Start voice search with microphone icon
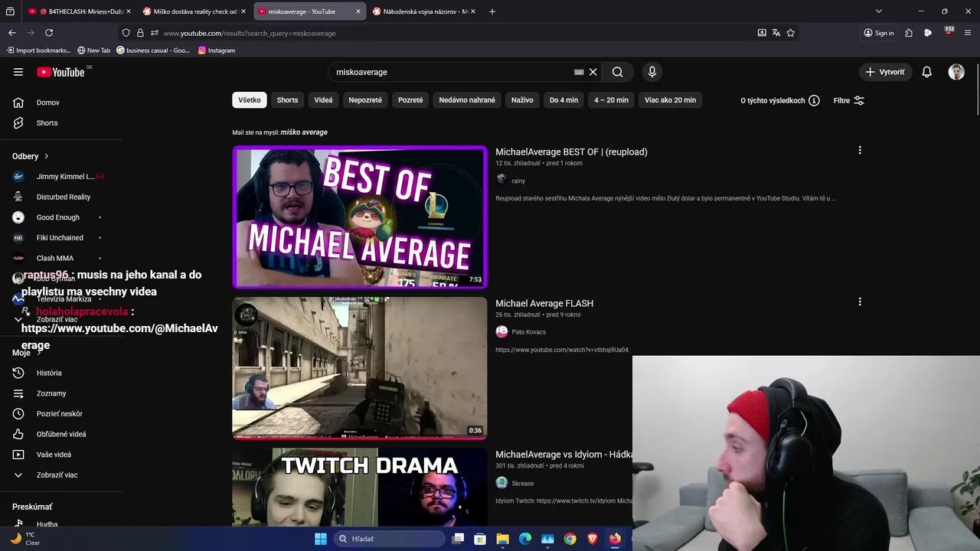 coord(652,72)
